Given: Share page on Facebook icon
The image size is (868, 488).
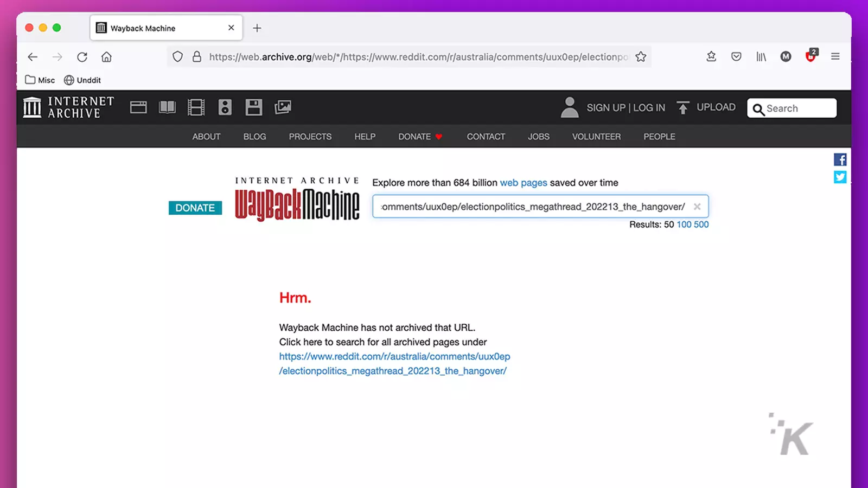Looking at the screenshot, I should tap(840, 159).
